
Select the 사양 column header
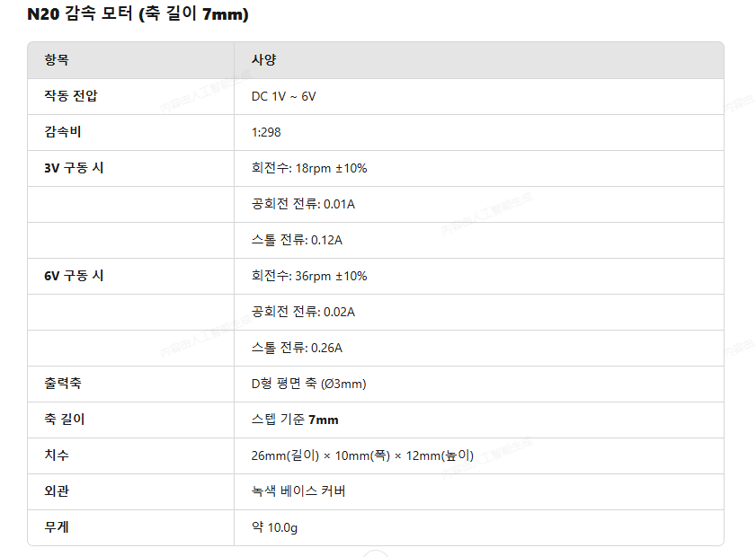pos(263,60)
